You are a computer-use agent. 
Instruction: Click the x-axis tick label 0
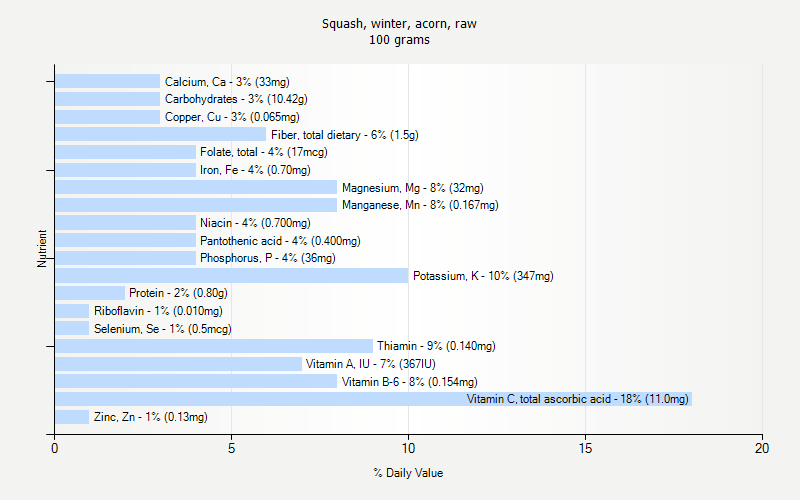55,448
